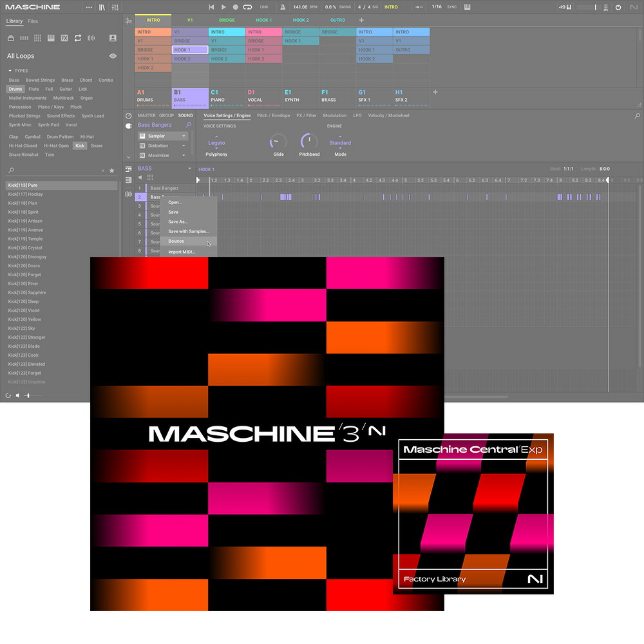The width and height of the screenshot is (644, 644).
Task: Expand the Maximizer plugin dropdown
Action: [x=184, y=155]
